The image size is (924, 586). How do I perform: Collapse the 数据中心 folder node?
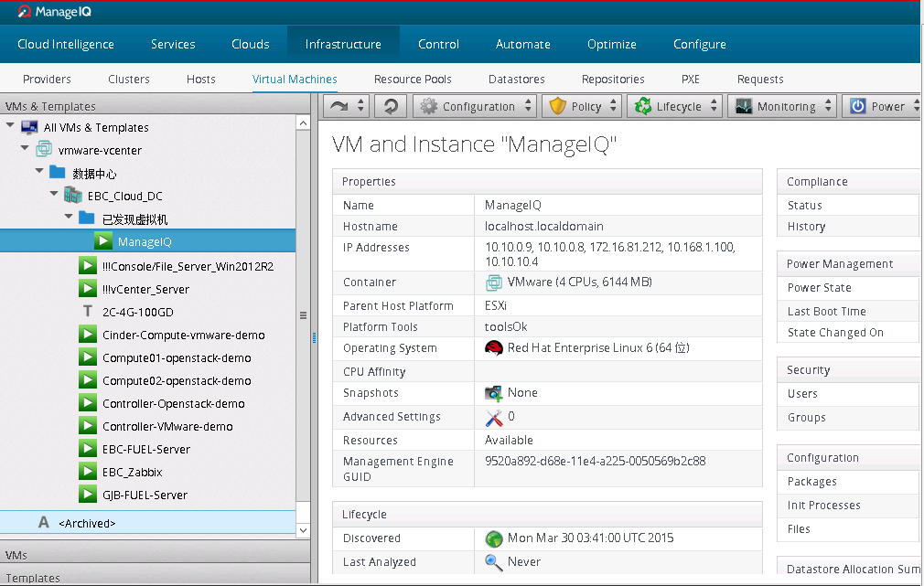39,171
